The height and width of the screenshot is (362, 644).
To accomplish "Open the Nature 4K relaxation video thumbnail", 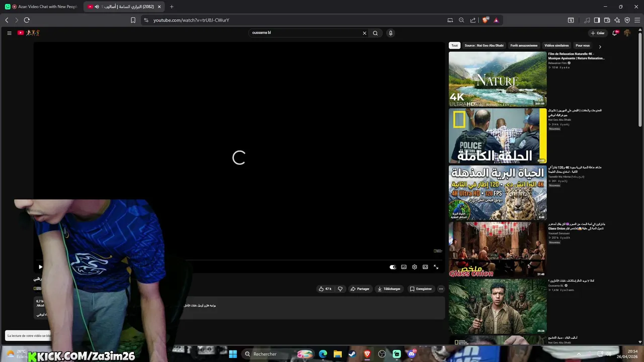I will click(498, 79).
